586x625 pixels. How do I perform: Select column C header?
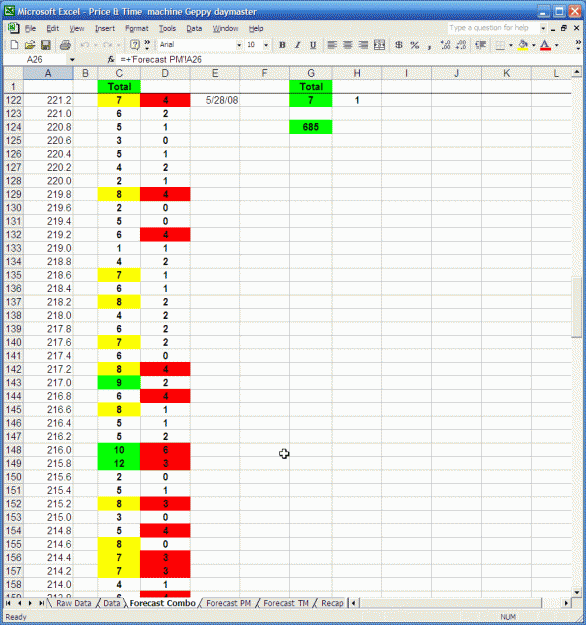(119, 73)
